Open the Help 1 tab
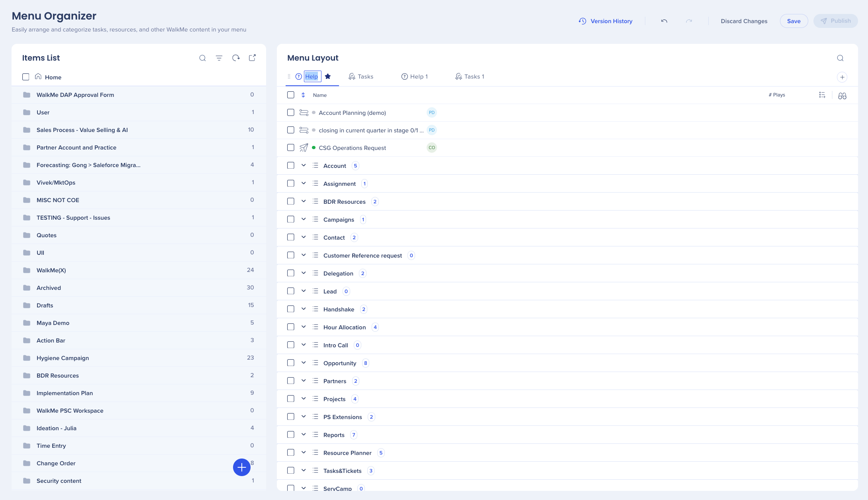 pyautogui.click(x=414, y=77)
